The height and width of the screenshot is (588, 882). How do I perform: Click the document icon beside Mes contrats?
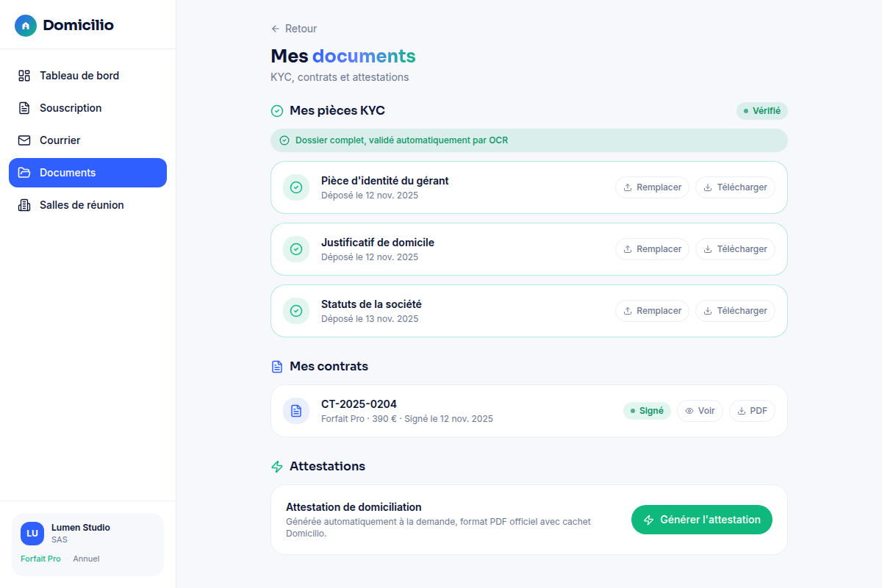(277, 366)
